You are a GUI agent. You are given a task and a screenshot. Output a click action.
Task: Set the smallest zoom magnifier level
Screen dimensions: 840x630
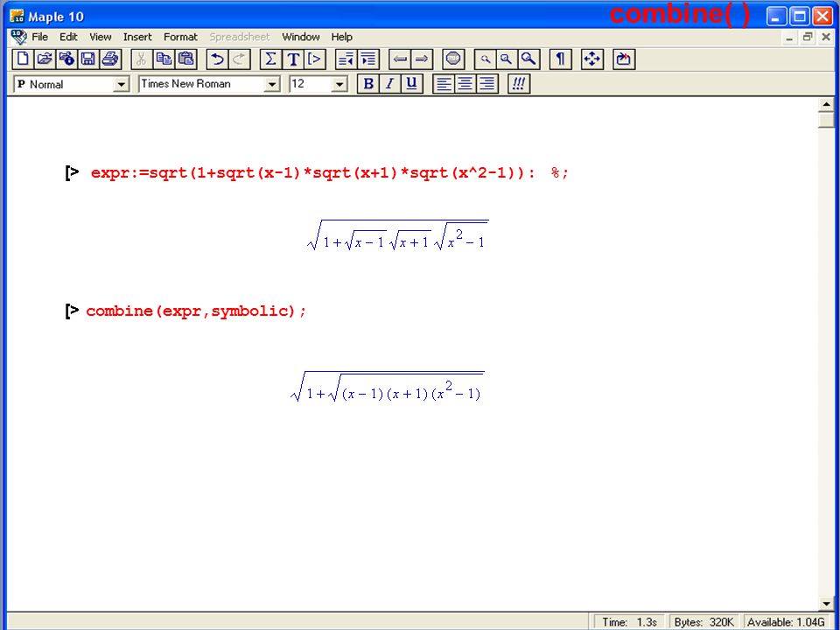[x=485, y=59]
